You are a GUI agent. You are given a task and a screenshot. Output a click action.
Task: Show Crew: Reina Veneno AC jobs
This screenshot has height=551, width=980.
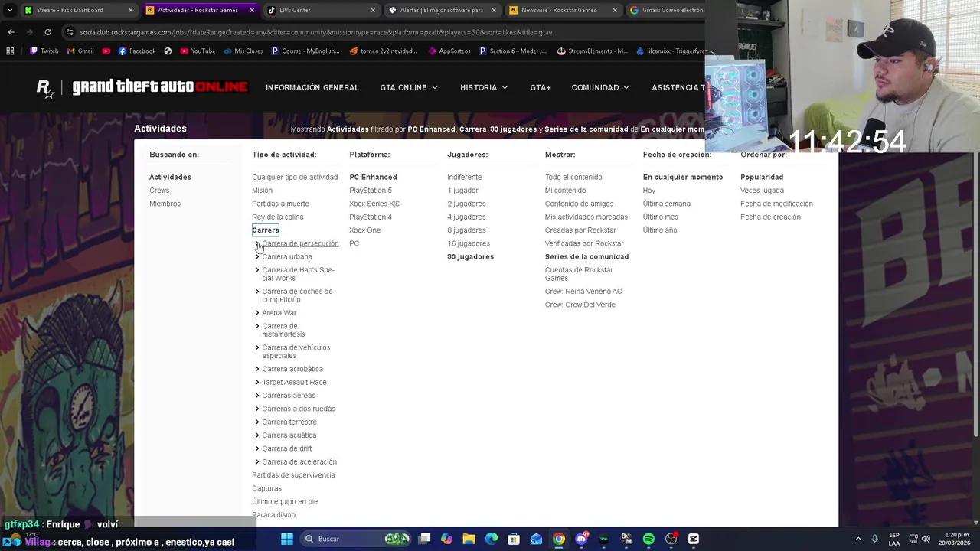point(583,292)
